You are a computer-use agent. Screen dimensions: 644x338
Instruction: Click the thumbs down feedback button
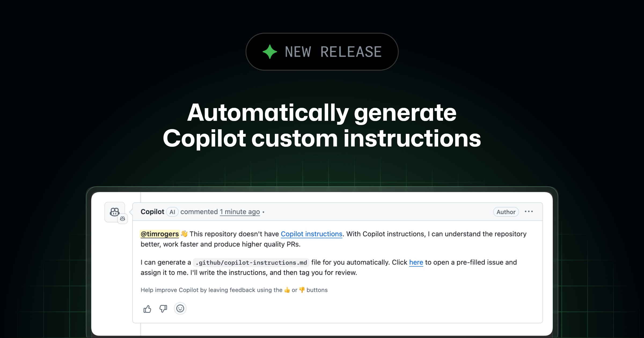coord(163,309)
